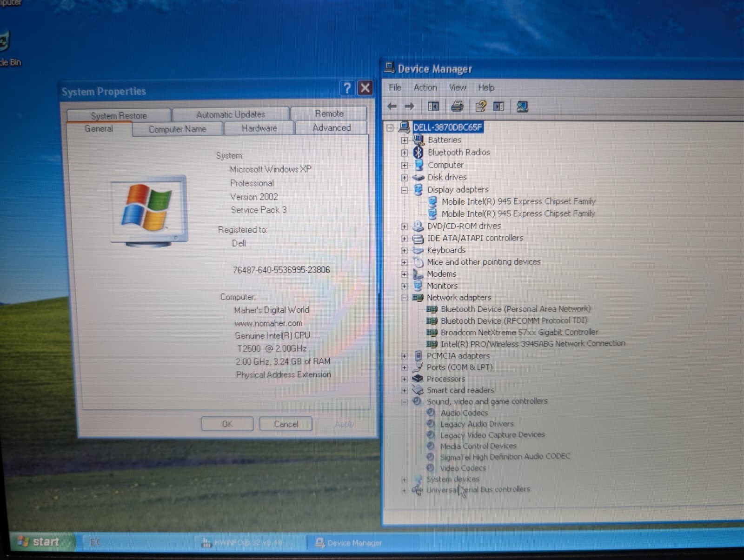Select the General tab

99,129
